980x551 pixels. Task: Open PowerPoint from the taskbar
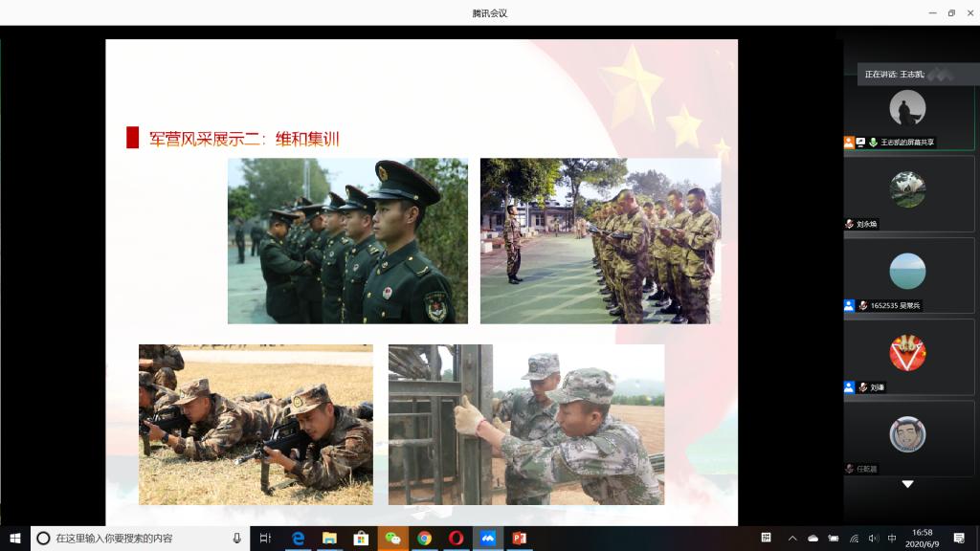[x=519, y=539]
